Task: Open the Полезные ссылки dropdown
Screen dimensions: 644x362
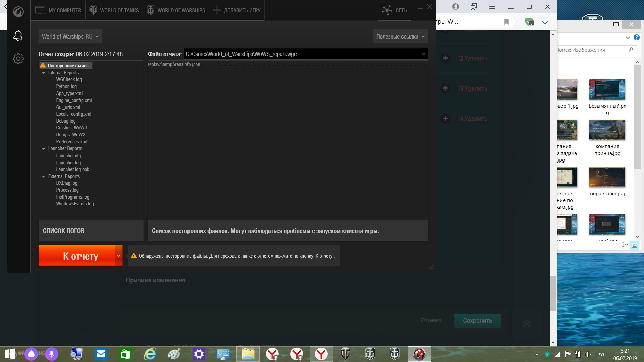Action: pos(400,37)
